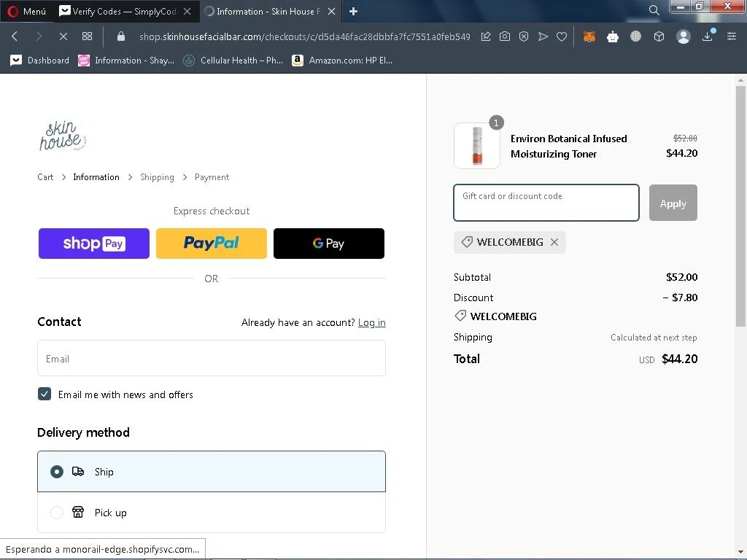The width and height of the screenshot is (747, 560).
Task: Click the Environ toner product thumbnail
Action: 477,146
